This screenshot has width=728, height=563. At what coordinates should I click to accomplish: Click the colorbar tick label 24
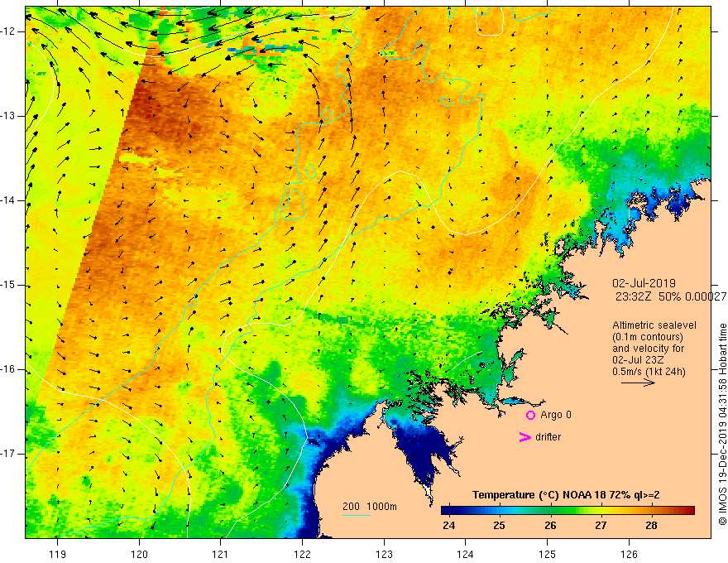pos(449,526)
